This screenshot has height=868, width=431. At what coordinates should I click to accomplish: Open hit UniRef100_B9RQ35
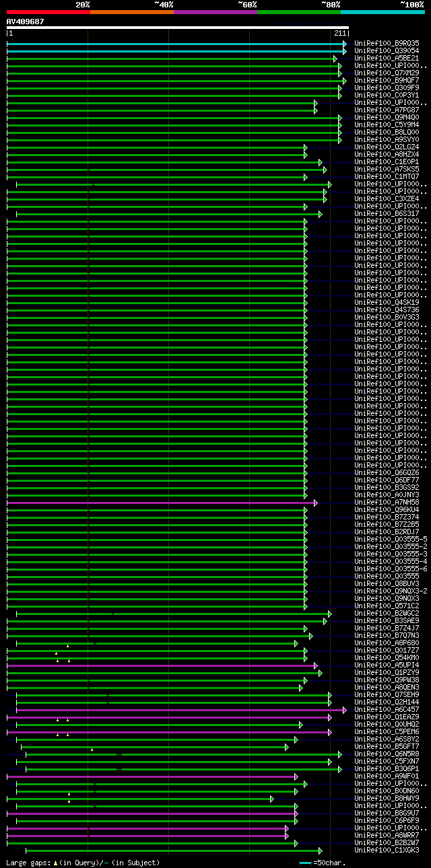[387, 43]
